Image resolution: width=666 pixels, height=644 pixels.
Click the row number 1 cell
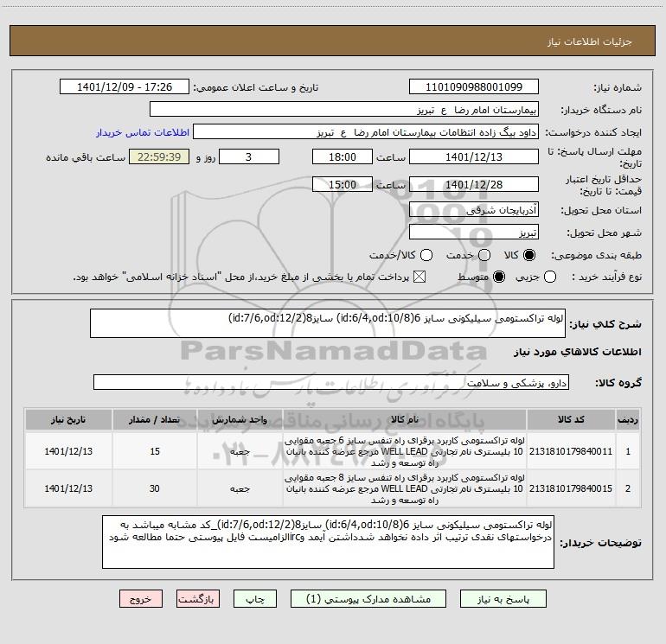[x=628, y=451]
